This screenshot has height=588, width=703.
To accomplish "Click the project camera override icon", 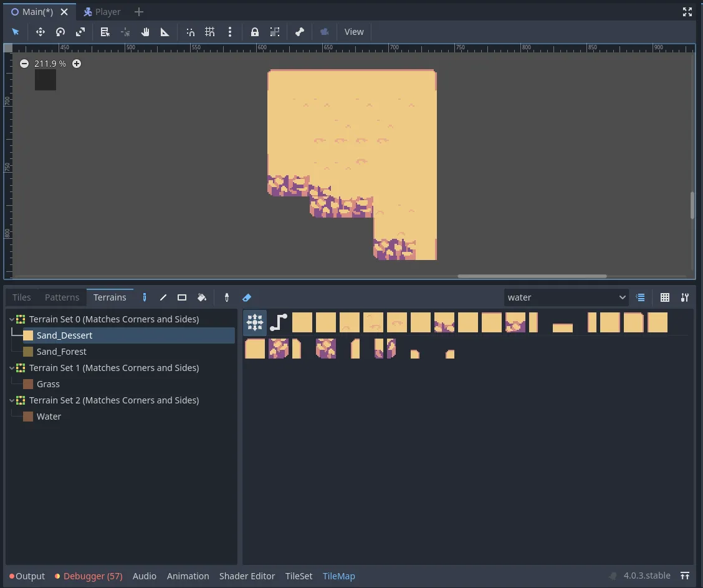I will point(325,32).
